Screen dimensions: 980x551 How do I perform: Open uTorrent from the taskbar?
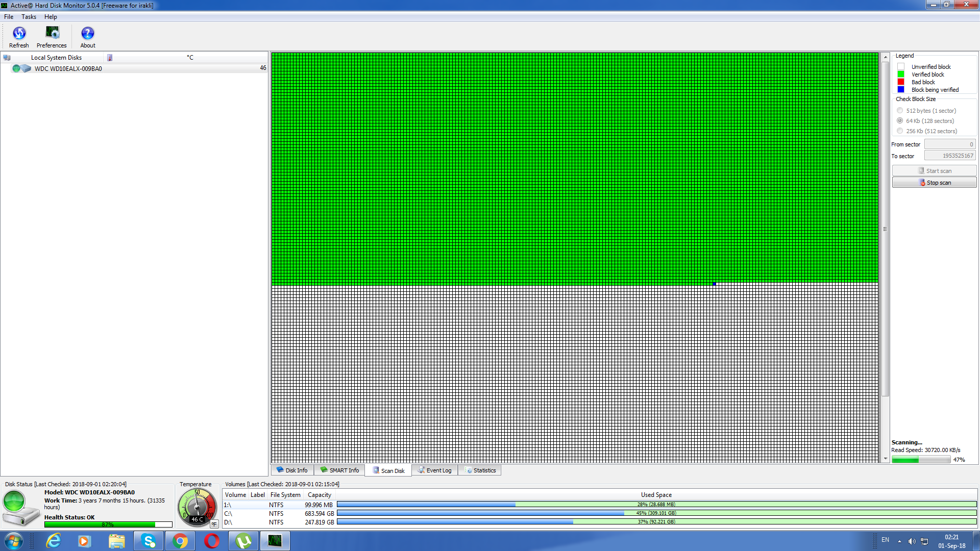coord(243,541)
